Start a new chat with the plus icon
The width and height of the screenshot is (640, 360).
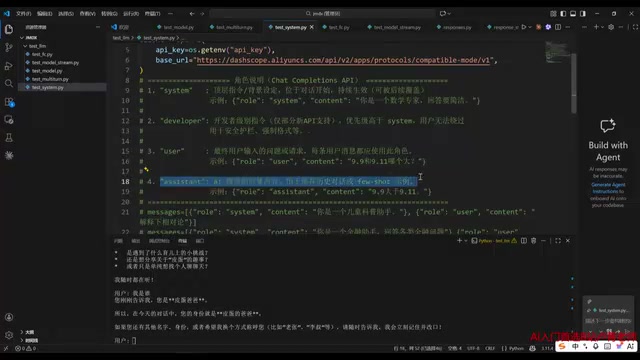596,27
